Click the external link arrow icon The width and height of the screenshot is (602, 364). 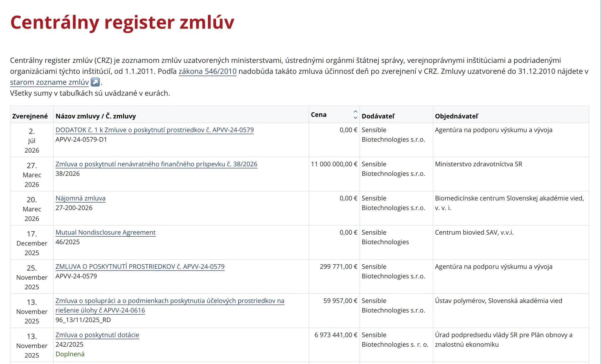95,82
